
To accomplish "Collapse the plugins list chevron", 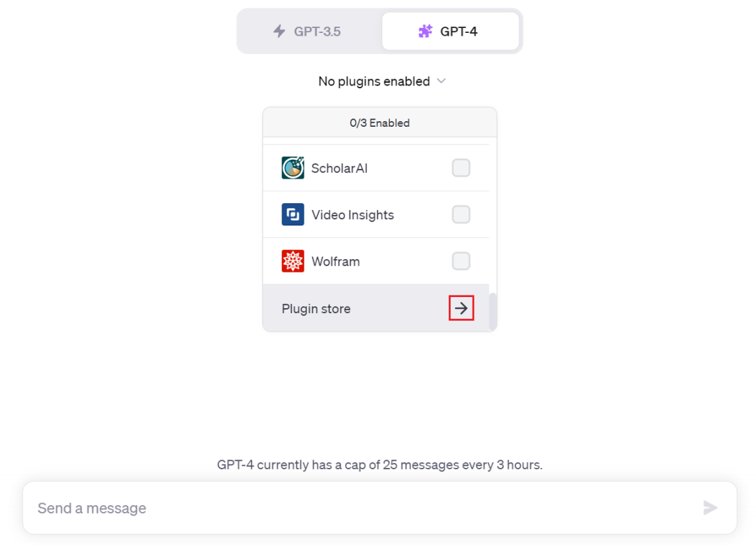I will 441,81.
